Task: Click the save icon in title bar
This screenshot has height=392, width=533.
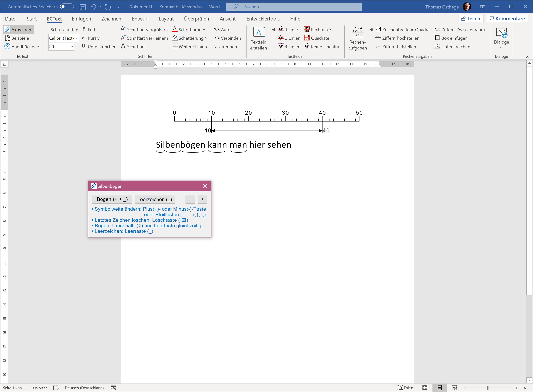Action: (82, 7)
